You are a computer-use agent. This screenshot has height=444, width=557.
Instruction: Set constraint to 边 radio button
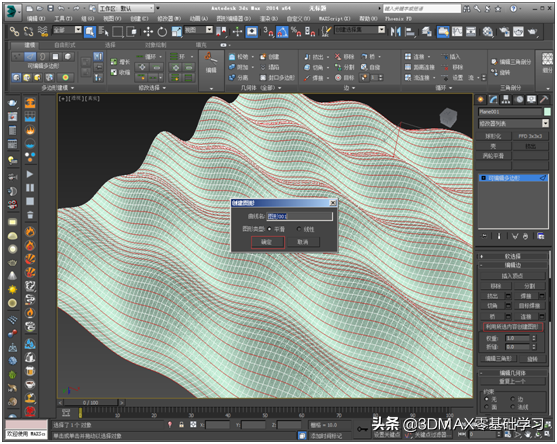[x=513, y=399]
